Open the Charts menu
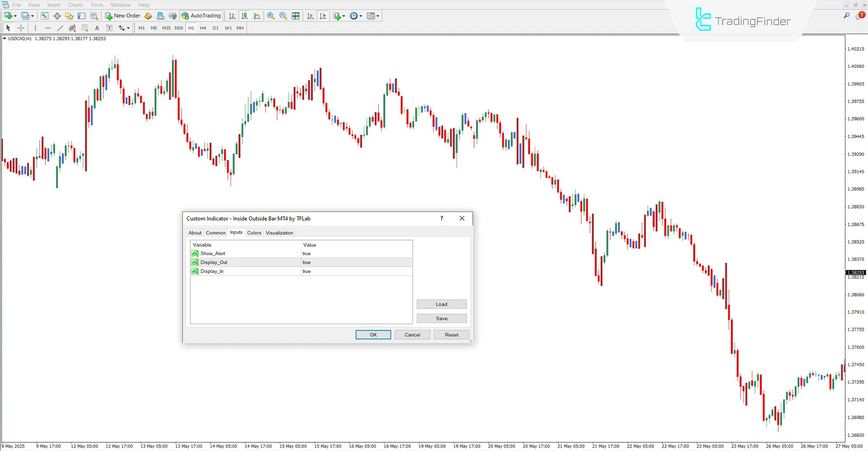The width and height of the screenshot is (868, 451). point(75,5)
